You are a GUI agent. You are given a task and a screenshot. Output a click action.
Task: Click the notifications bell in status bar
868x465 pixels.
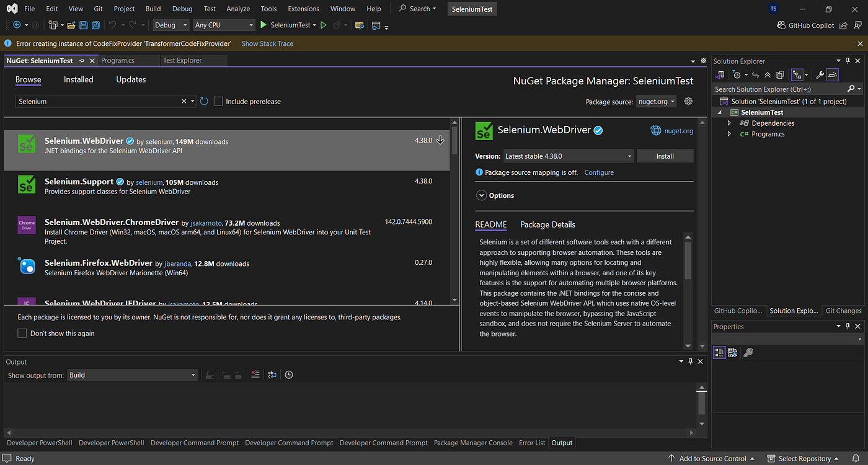point(856,459)
